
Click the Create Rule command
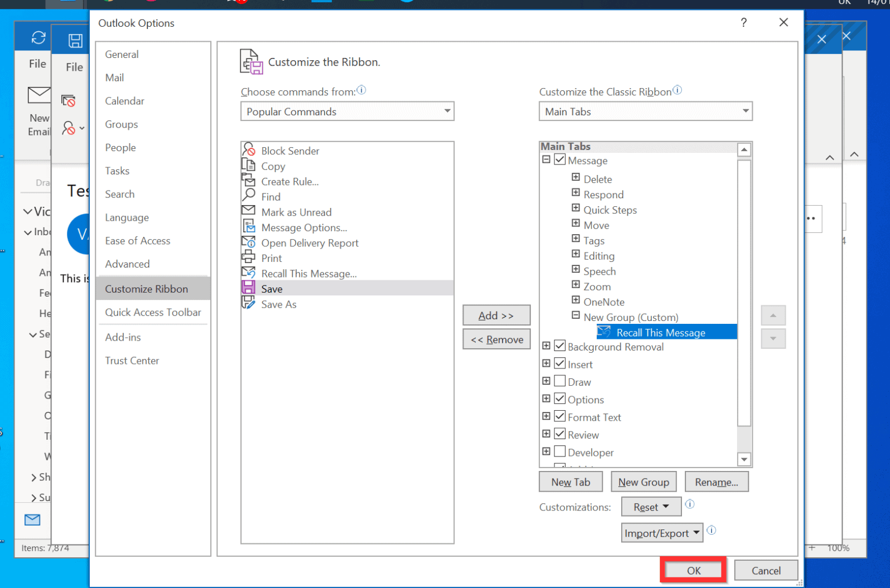(290, 181)
